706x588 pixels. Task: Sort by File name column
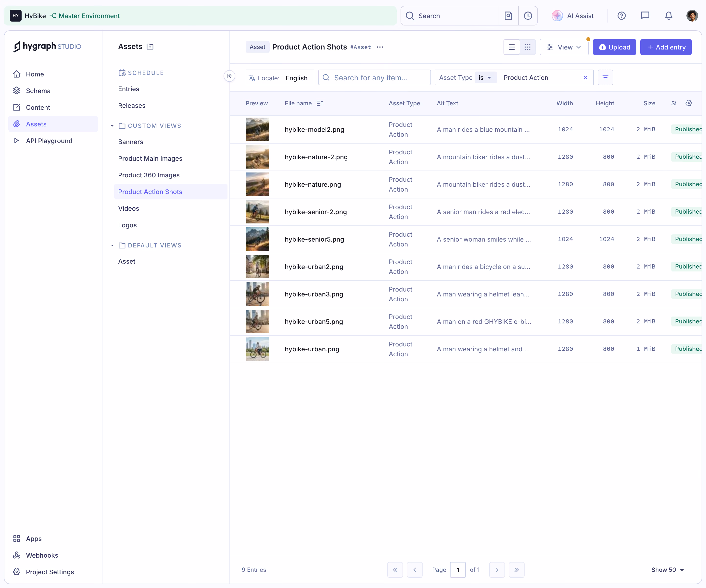[x=303, y=103]
